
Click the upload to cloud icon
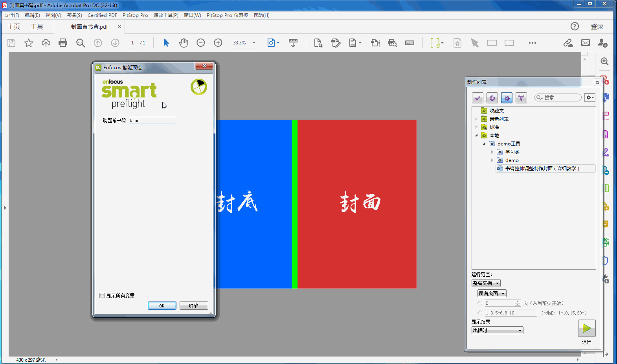pos(46,43)
